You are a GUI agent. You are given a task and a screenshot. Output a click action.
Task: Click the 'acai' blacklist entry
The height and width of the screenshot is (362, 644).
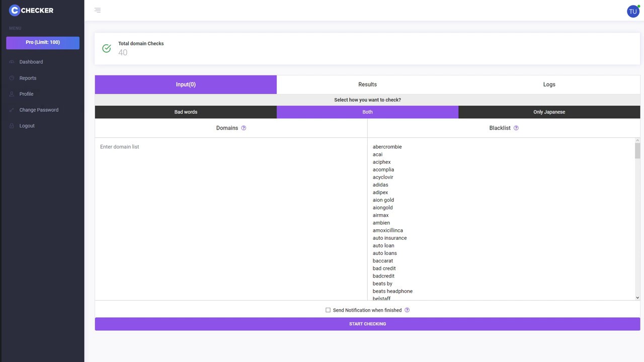[377, 154]
